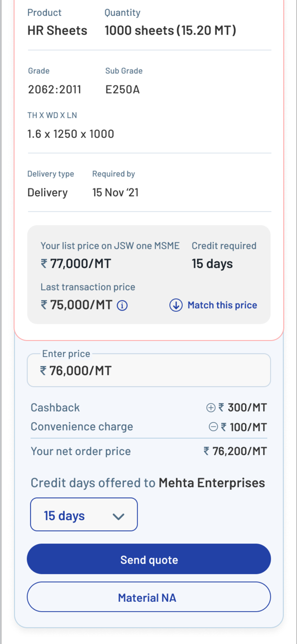Click the info icon beside last transaction price
This screenshot has height=644, width=297.
tap(122, 305)
